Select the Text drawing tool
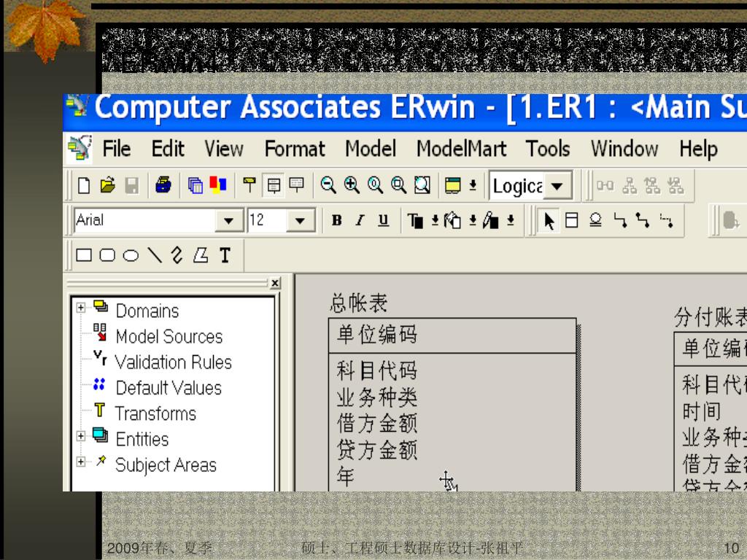This screenshot has width=747, height=560. [225, 255]
